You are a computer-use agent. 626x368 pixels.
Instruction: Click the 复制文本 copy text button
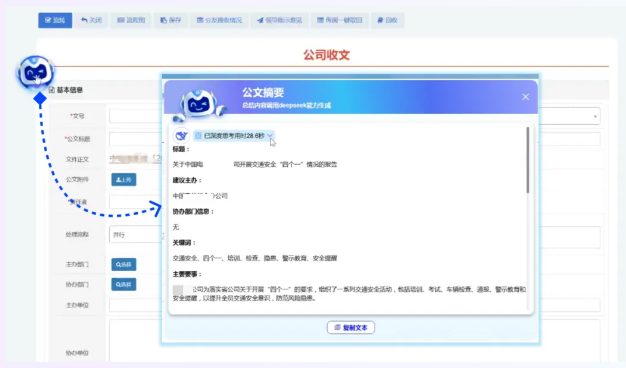click(x=351, y=328)
